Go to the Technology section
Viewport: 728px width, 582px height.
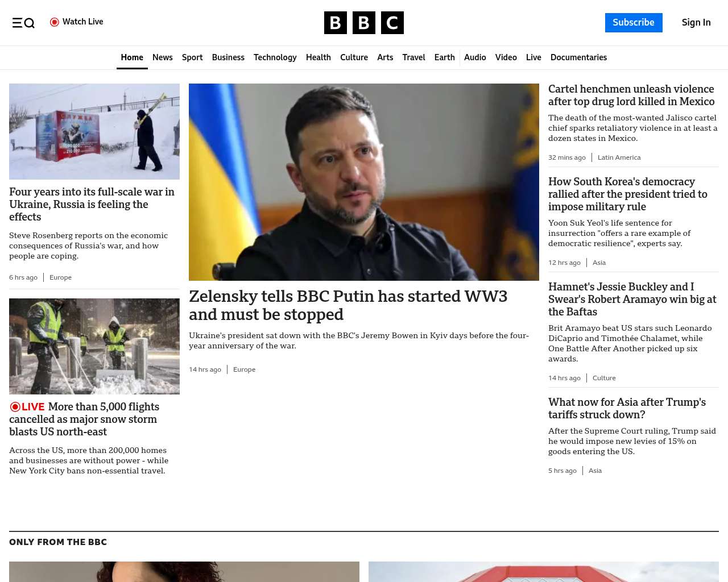(275, 57)
